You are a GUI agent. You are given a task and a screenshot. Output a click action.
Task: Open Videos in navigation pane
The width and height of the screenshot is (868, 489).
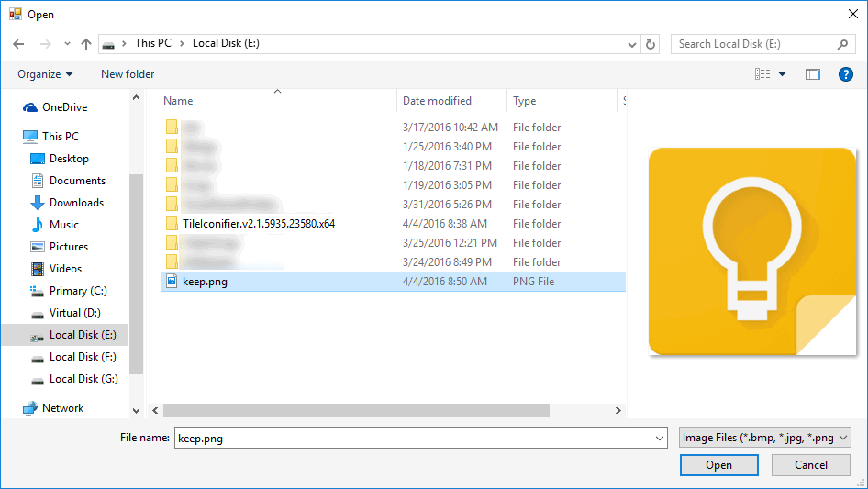[x=65, y=269]
